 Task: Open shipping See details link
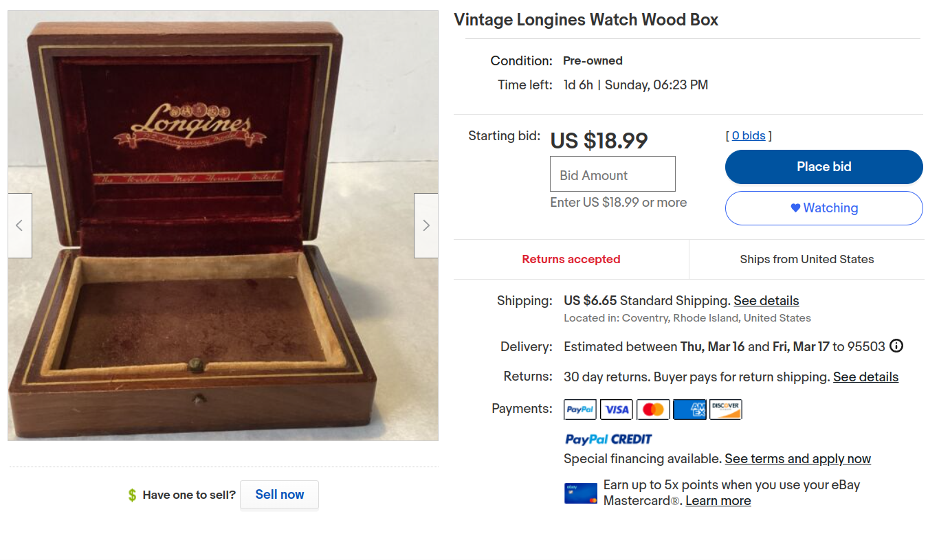coord(766,301)
